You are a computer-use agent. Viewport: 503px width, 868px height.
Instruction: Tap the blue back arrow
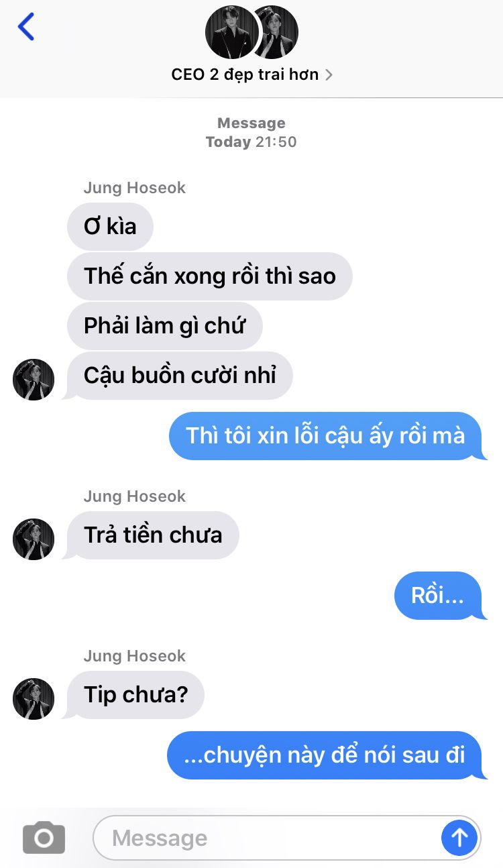tap(26, 27)
